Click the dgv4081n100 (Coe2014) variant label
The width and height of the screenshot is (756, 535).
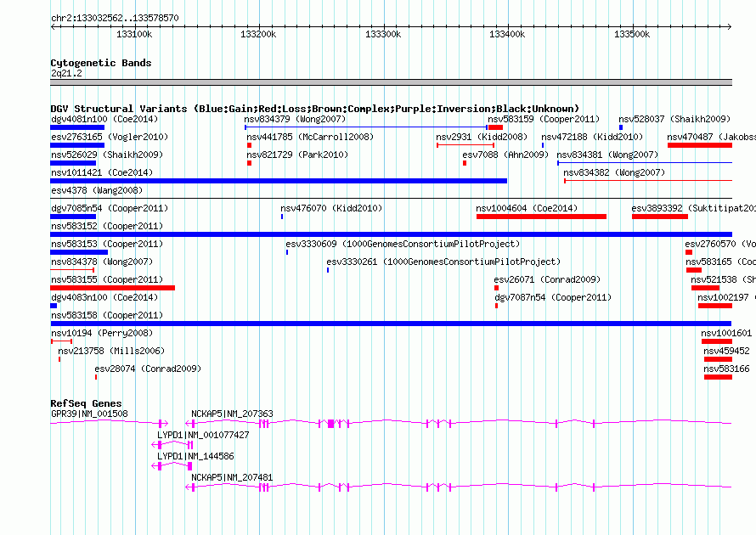[x=104, y=119]
